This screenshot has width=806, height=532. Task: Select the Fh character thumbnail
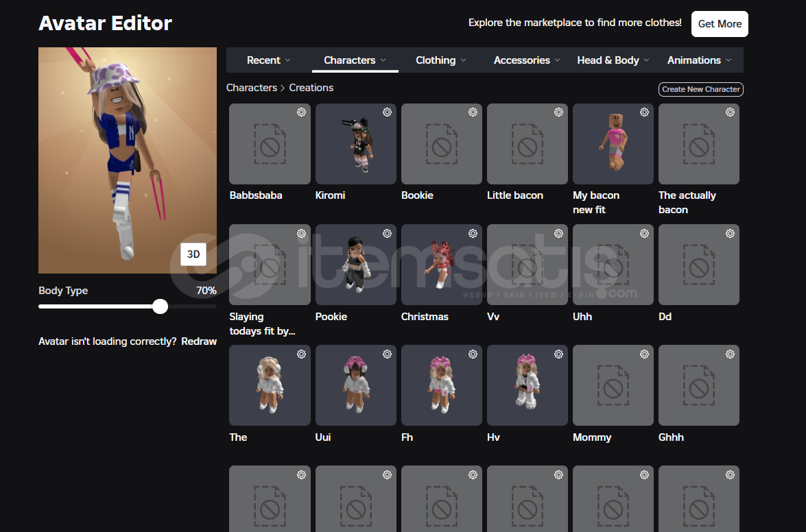pyautogui.click(x=442, y=385)
